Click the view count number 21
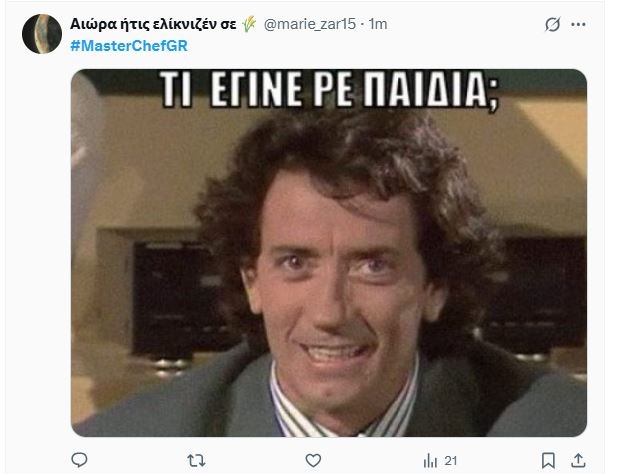Screen dimensions: 622x474 pyautogui.click(x=451, y=461)
